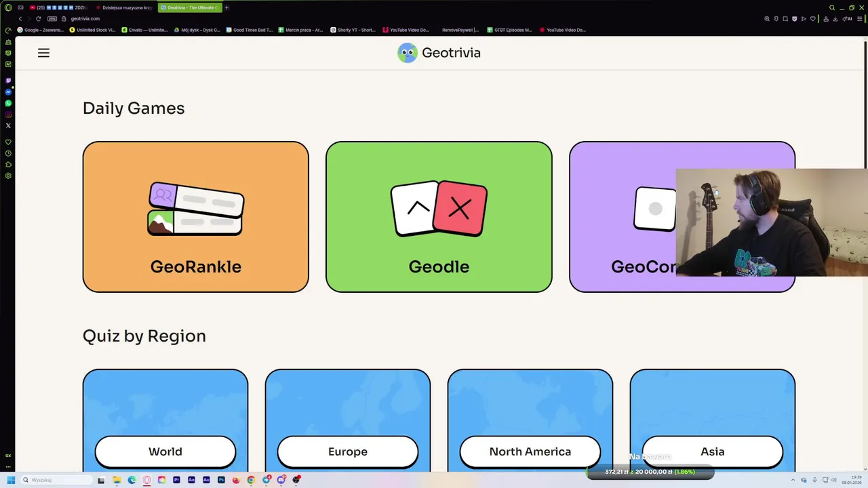This screenshot has width=868, height=488.
Task: Toggle the VPN badge in address bar
Action: point(52,19)
